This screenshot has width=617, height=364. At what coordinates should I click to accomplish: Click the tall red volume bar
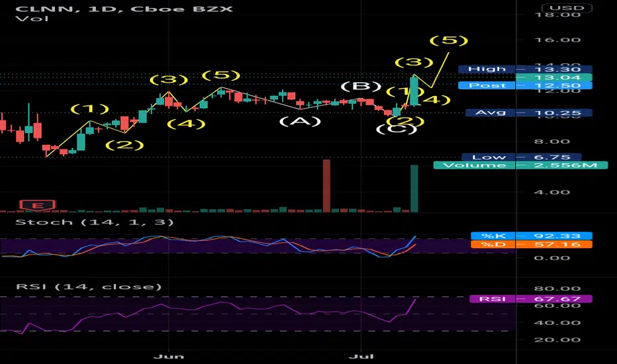326,186
